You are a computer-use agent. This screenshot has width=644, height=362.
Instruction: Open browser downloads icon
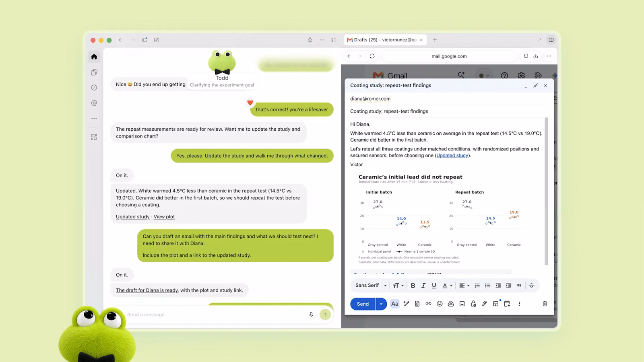click(x=536, y=56)
